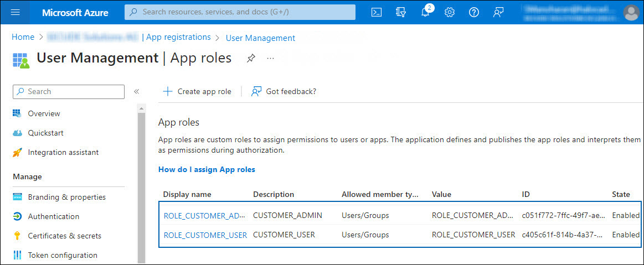Focus the global search resources box

240,12
